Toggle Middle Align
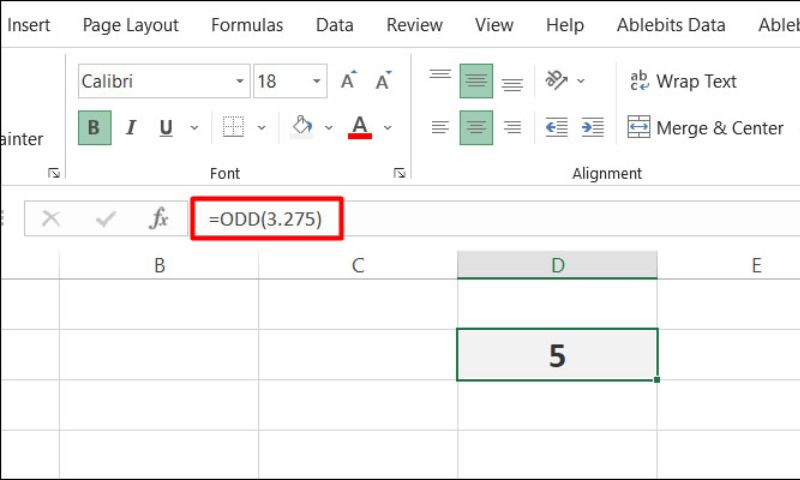The image size is (800, 480). (476, 81)
